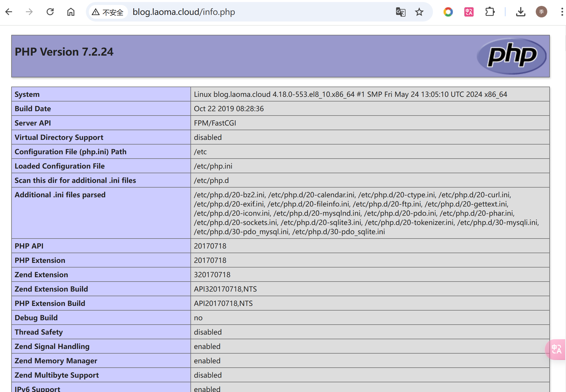Click the browser forward arrow

[29, 12]
